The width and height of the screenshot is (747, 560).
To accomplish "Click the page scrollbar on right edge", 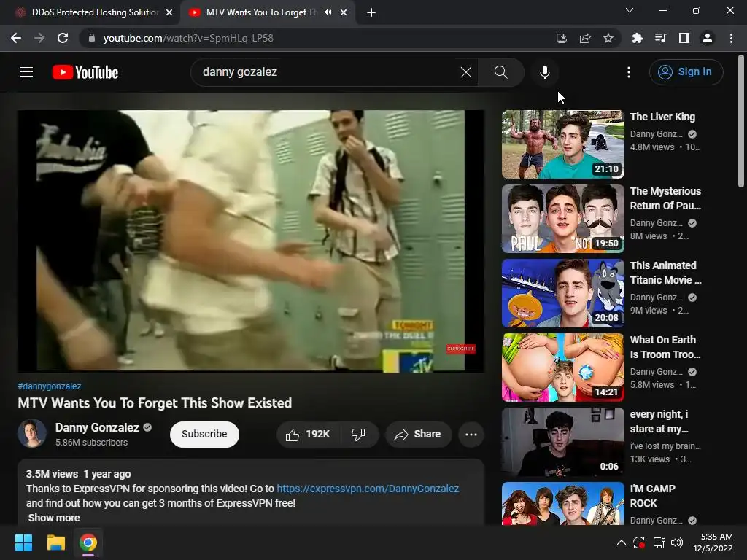I will pyautogui.click(x=741, y=122).
